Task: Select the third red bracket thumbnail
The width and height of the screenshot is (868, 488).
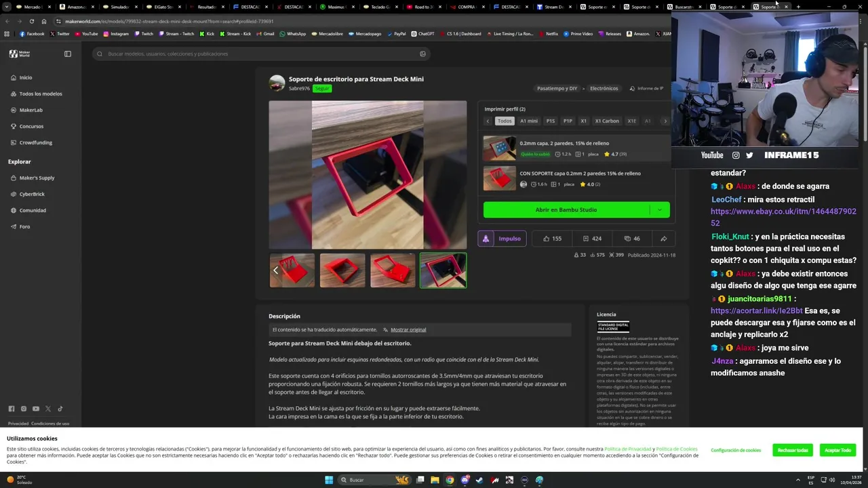Action: pos(393,270)
